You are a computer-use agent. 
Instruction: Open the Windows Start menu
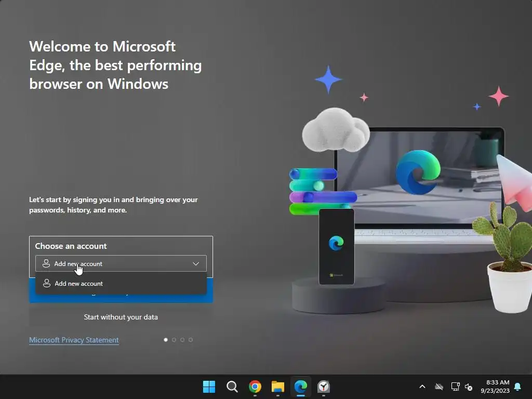209,387
